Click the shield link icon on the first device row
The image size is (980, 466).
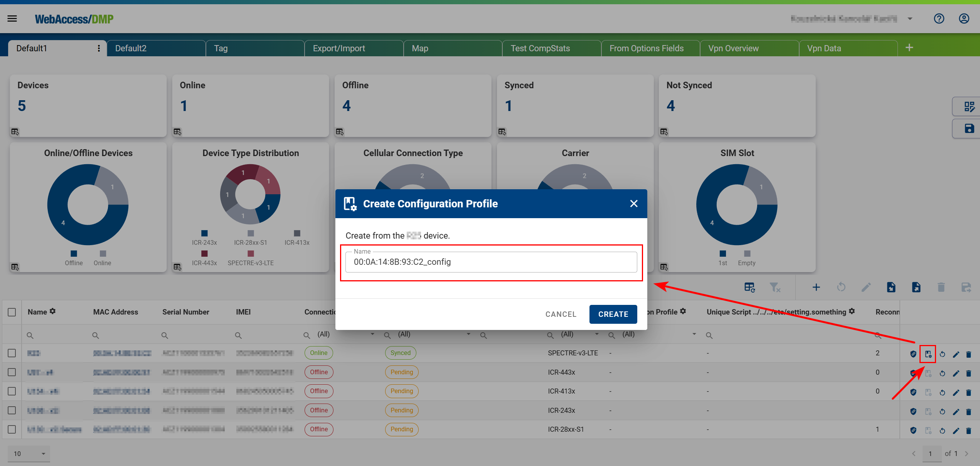pyautogui.click(x=913, y=353)
